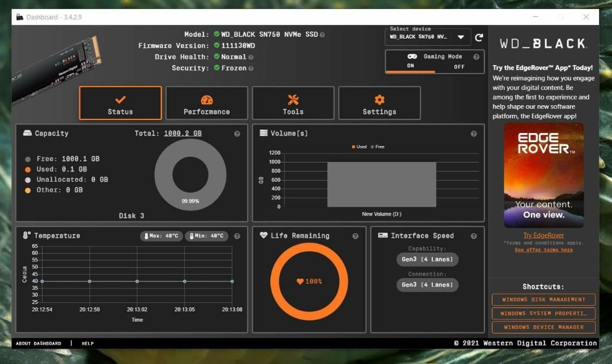The image size is (612, 364).
Task: Click the Gaming Mode help icon
Action: pyautogui.click(x=476, y=57)
